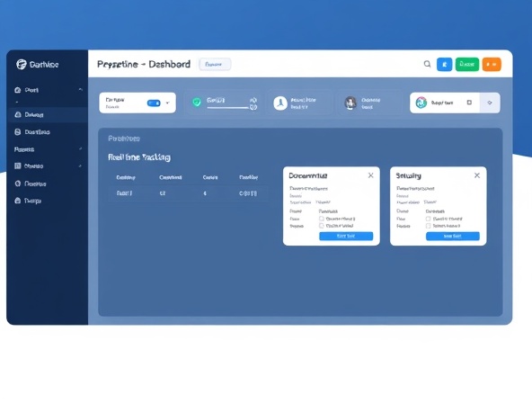The height and width of the screenshot is (403, 532).
Task: Open the search magnifier in the header
Action: pos(427,64)
